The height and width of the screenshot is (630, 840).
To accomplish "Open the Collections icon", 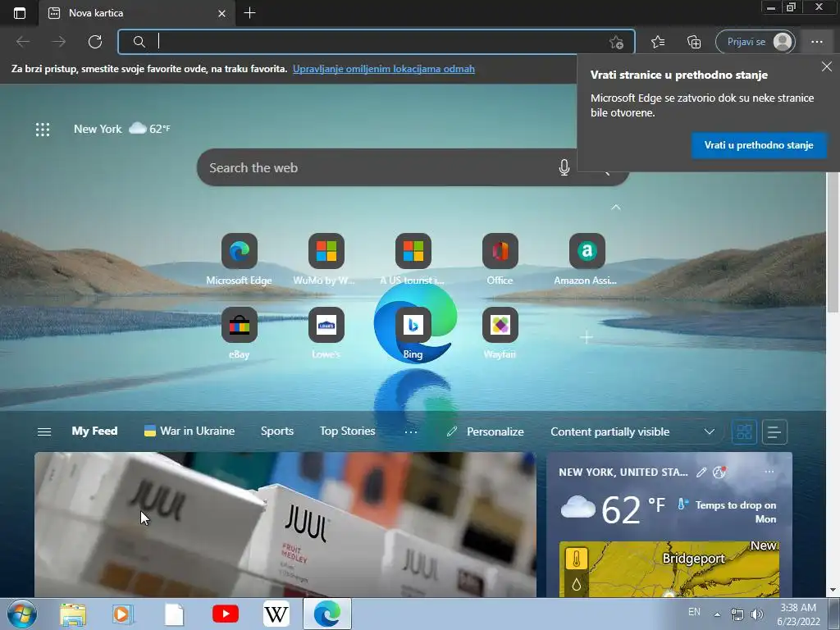I will [694, 42].
